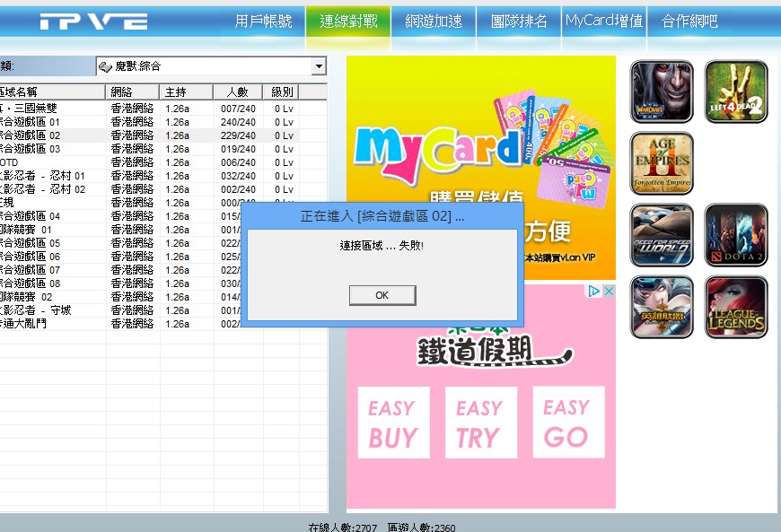
Task: Select the 綜合遊戲區 01 row
Action: tap(149, 122)
